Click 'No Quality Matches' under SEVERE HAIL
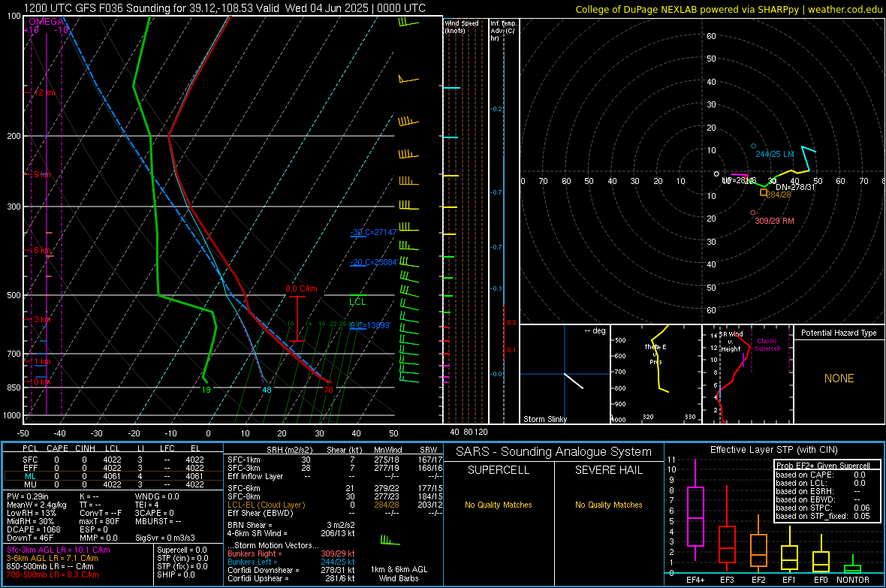886x588 pixels. (x=608, y=505)
